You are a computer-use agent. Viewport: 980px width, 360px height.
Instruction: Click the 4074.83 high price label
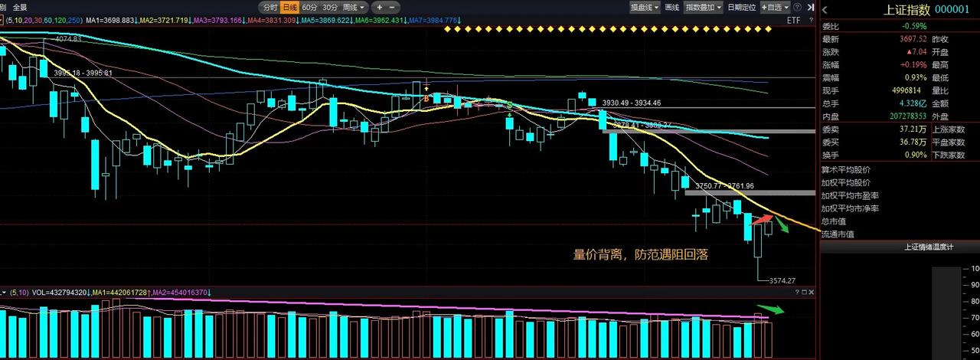[67, 38]
